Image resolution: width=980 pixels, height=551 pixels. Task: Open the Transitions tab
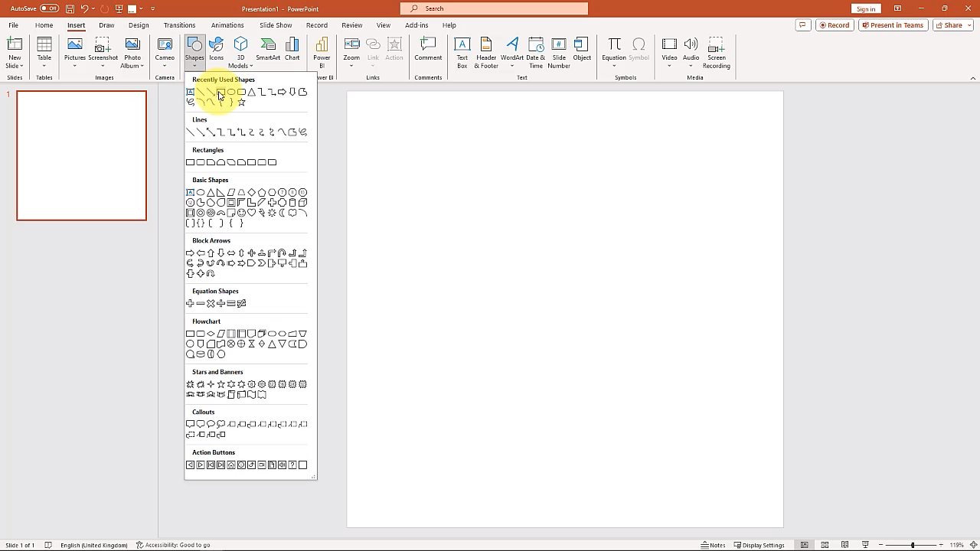point(179,25)
